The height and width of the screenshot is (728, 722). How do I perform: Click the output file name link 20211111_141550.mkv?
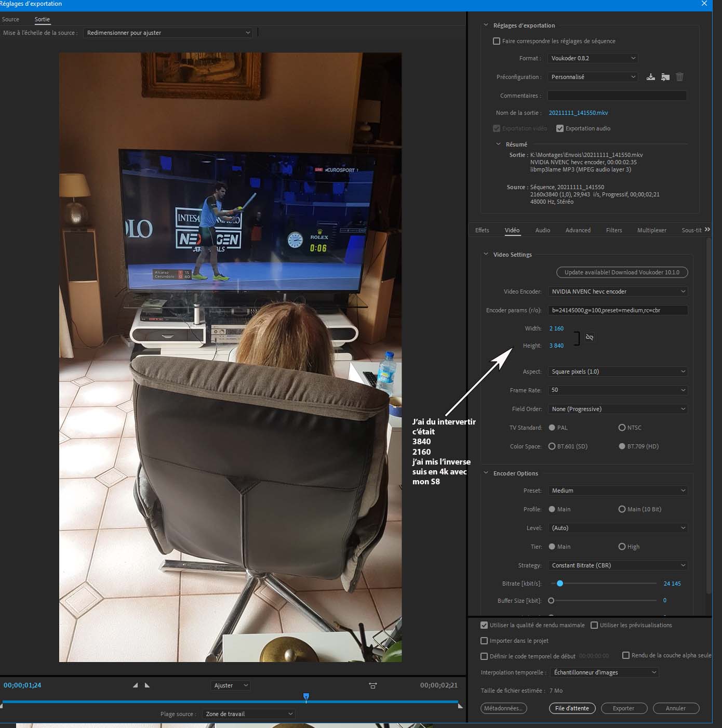click(x=578, y=113)
